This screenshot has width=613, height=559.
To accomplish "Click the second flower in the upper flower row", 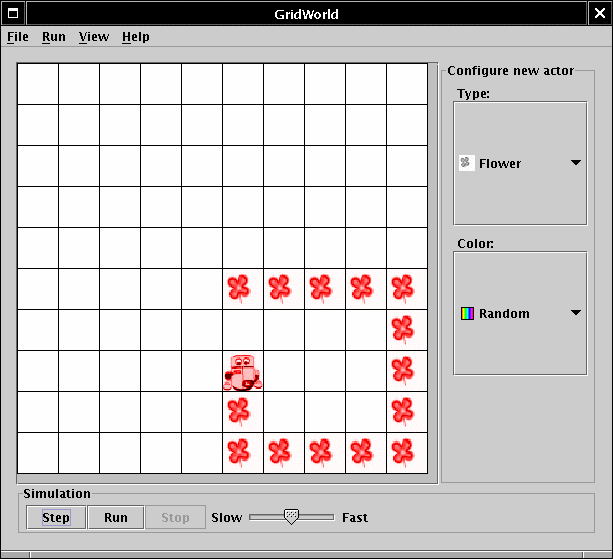I will click(280, 289).
